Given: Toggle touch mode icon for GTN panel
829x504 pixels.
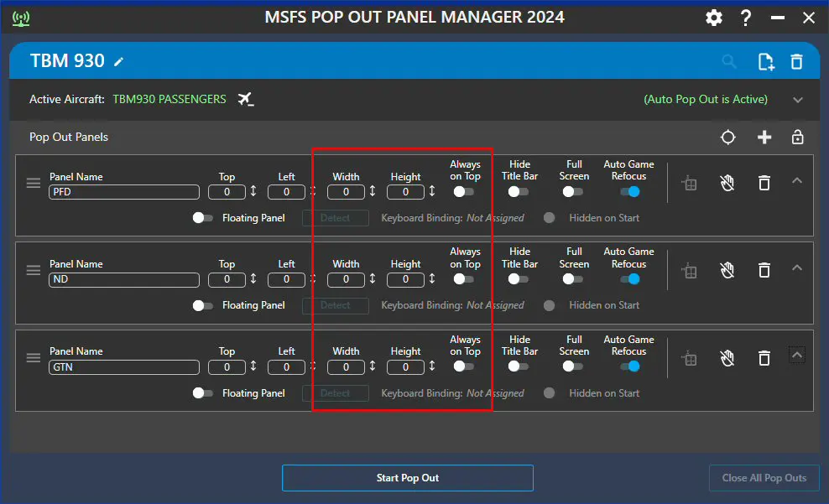Looking at the screenshot, I should pos(727,358).
